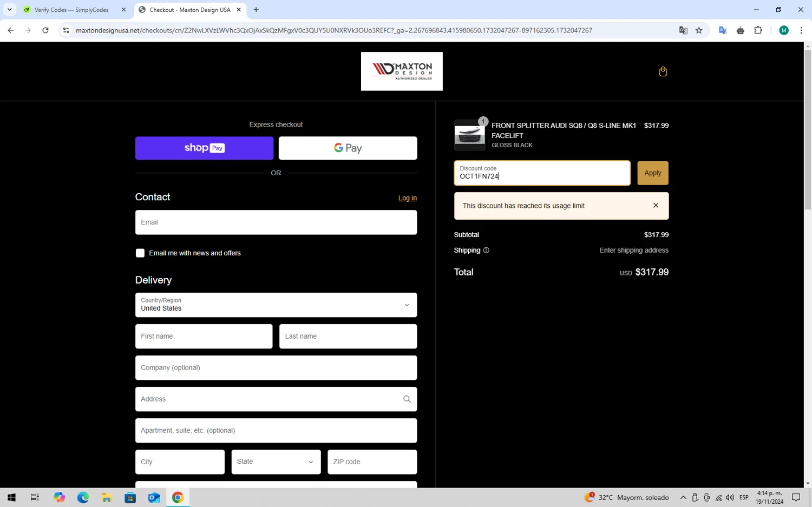
Task: Open Country/Region dropdown
Action: (276, 305)
